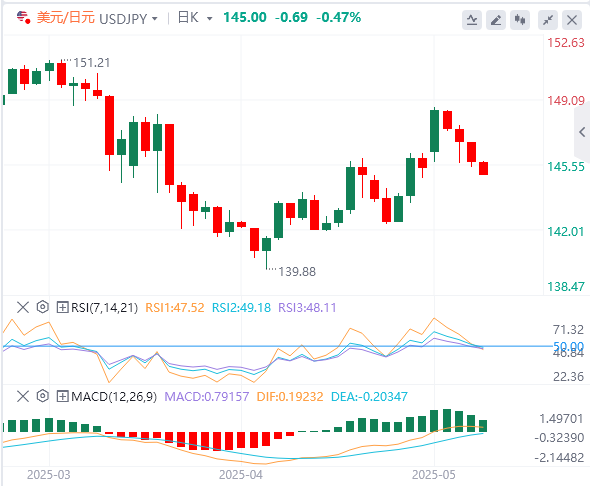The image size is (590, 486).
Task: Expand the right side panel chevron
Action: tap(582, 132)
